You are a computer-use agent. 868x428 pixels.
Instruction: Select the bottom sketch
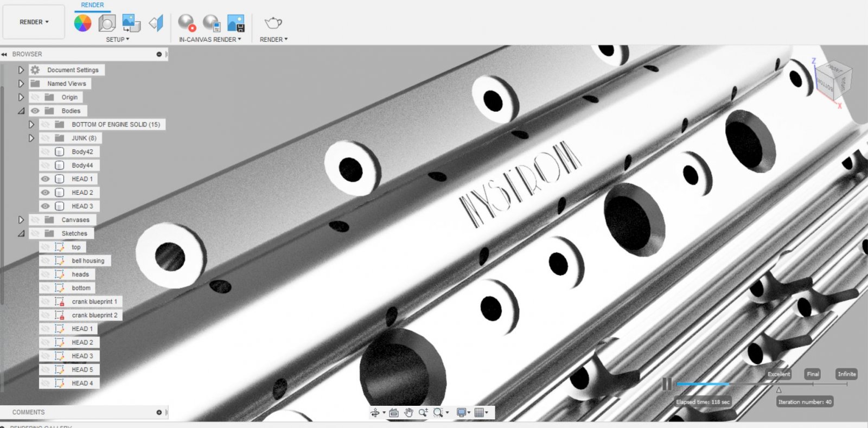(x=81, y=288)
